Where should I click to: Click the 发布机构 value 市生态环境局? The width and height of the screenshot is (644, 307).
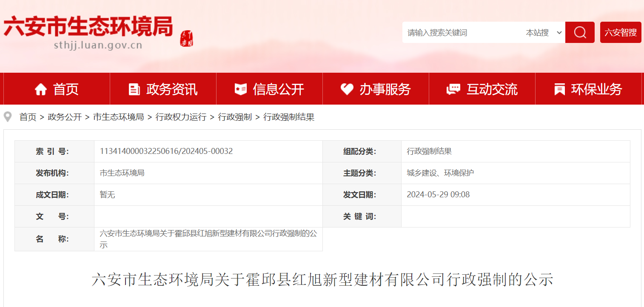pyautogui.click(x=122, y=173)
